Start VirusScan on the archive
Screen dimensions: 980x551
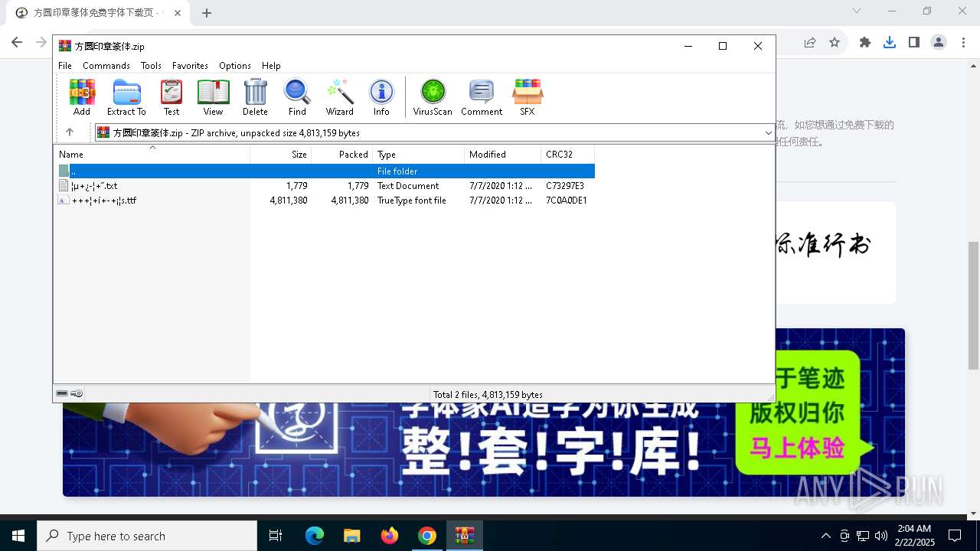[x=433, y=97]
